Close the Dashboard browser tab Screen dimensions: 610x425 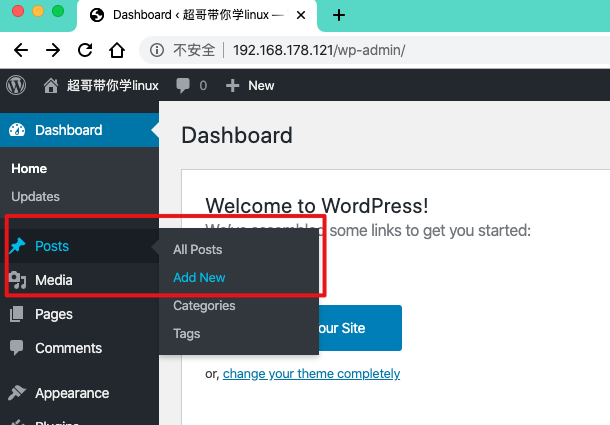tap(301, 15)
